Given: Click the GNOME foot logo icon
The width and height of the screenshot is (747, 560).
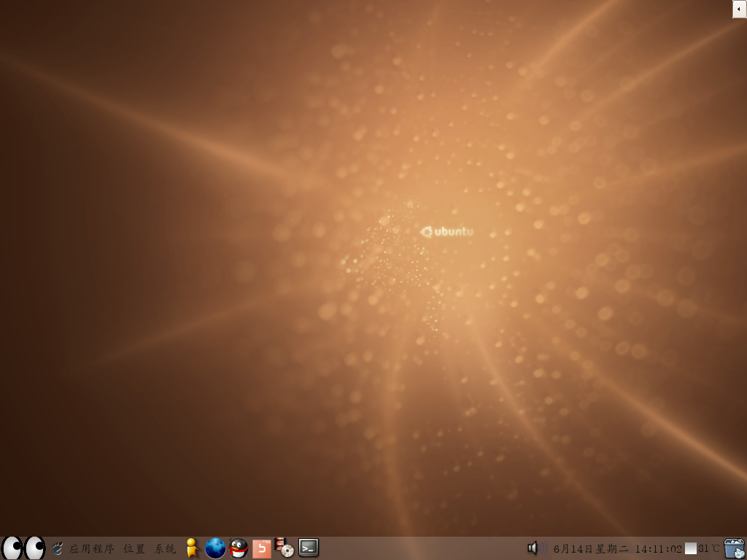Looking at the screenshot, I should pyautogui.click(x=58, y=548).
